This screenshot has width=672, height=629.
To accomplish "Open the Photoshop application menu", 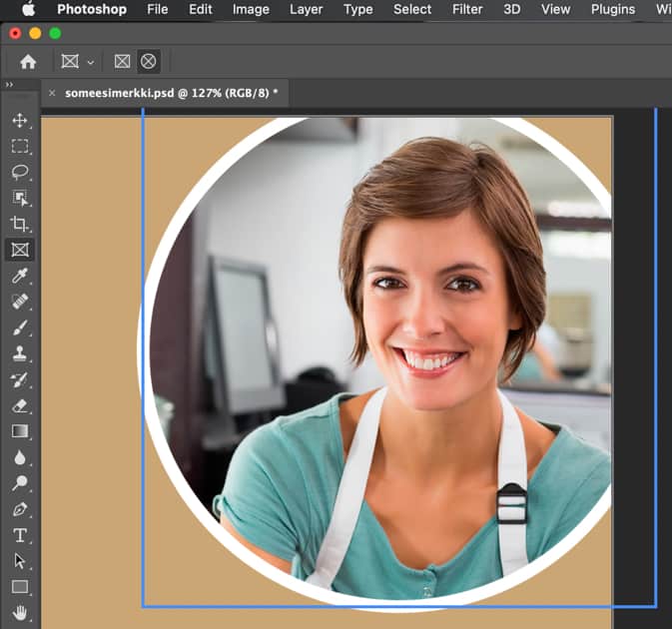I will pos(92,9).
